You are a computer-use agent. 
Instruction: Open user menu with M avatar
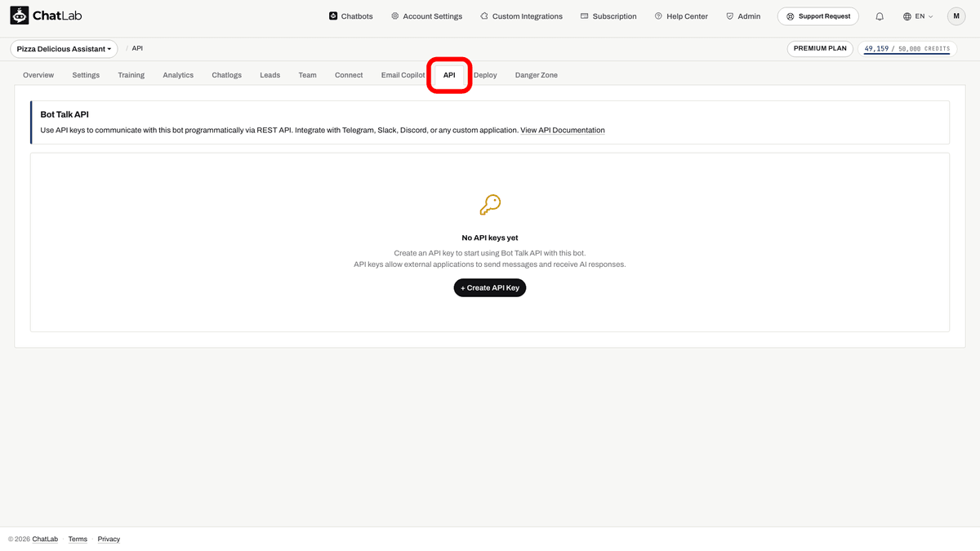pyautogui.click(x=956, y=16)
